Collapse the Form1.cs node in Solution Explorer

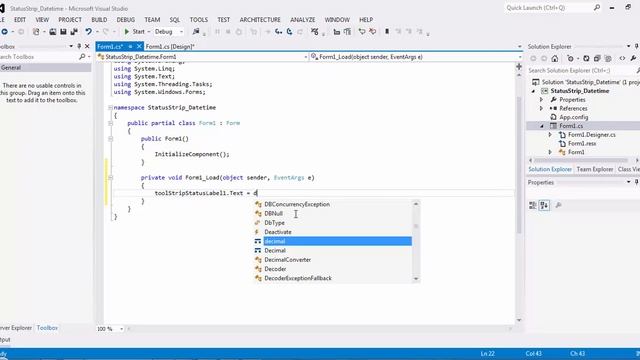coord(542,126)
